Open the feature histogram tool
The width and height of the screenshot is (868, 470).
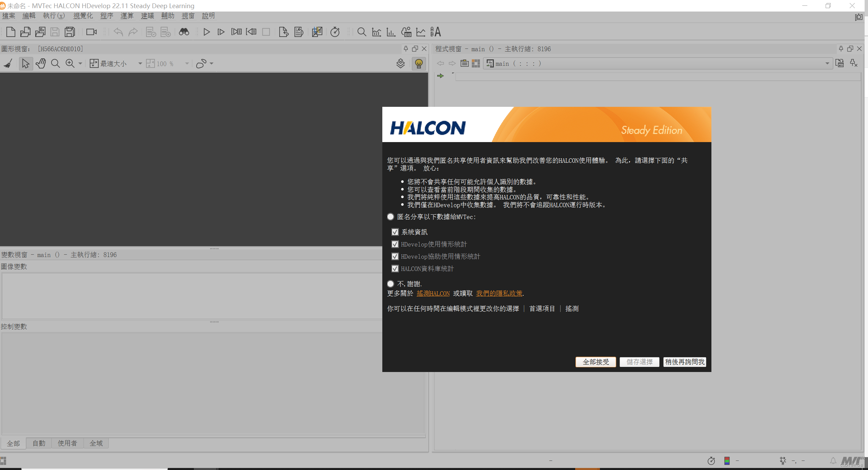tap(391, 32)
